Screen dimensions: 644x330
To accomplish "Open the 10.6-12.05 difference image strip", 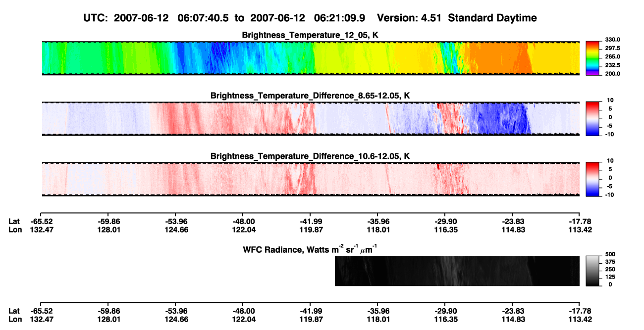I will (311, 179).
